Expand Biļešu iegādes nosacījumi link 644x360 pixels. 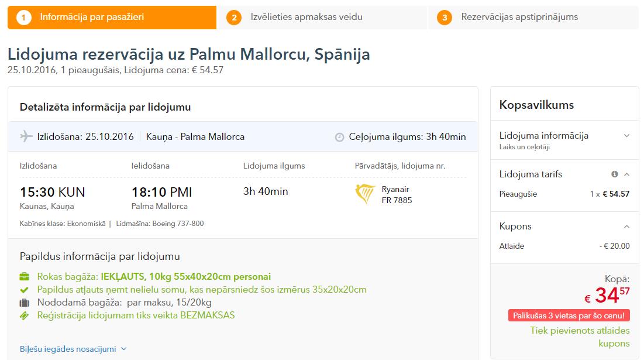pos(73,349)
